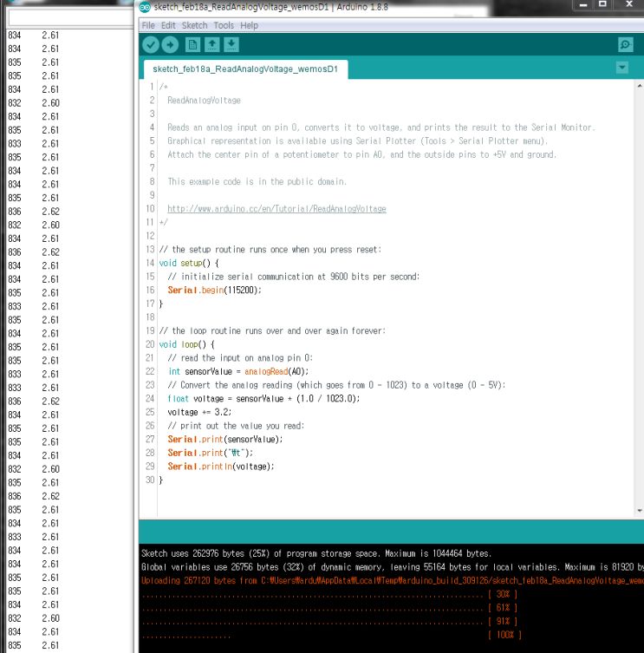
Task: Click the serial monitor send input field
Action: [69, 17]
